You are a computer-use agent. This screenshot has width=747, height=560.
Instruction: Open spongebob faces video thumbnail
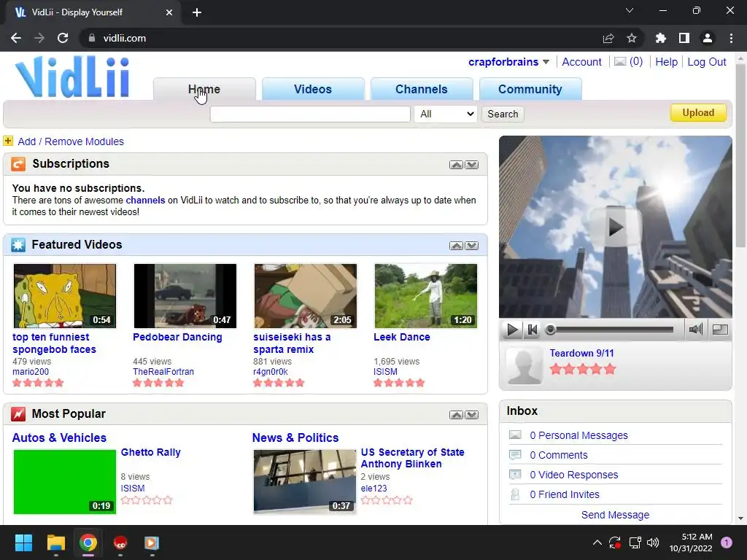[65, 296]
